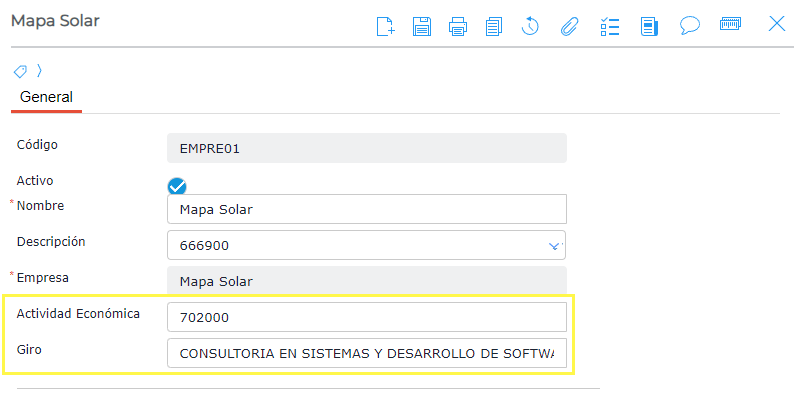Screen dimensions: 797x407
Task: Expand the breadcrumb chevron beside the tag
Action: 39,71
